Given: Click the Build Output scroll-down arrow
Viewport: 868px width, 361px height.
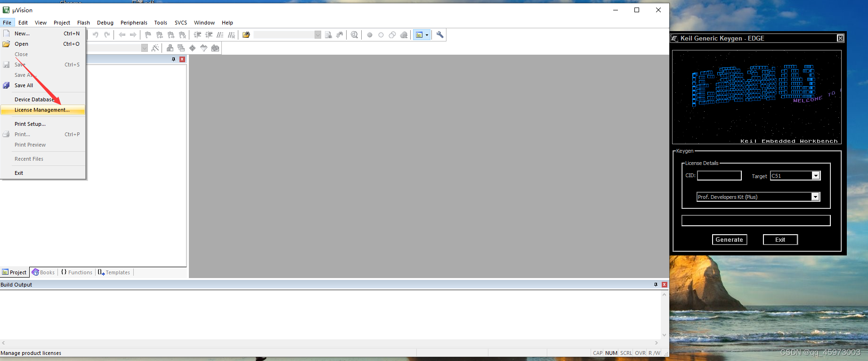Looking at the screenshot, I should (x=665, y=335).
